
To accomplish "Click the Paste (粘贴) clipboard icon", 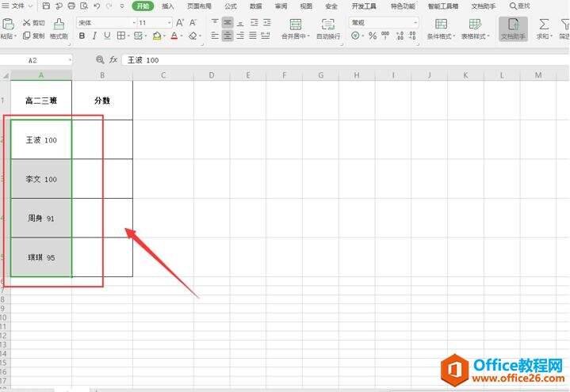I will pyautogui.click(x=8, y=25).
